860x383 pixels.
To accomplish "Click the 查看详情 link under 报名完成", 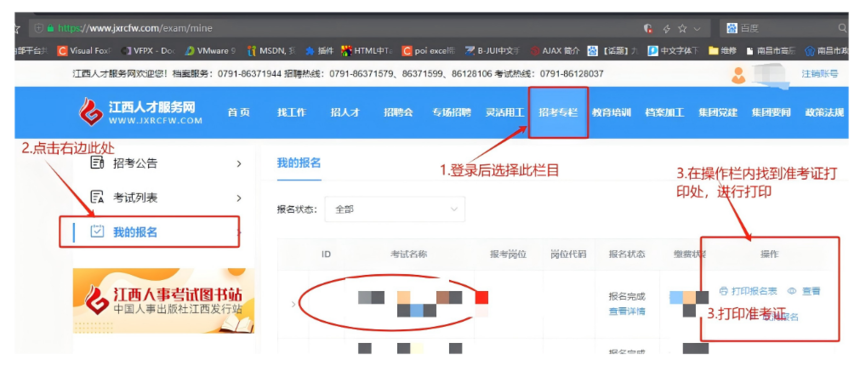I will pos(627,312).
